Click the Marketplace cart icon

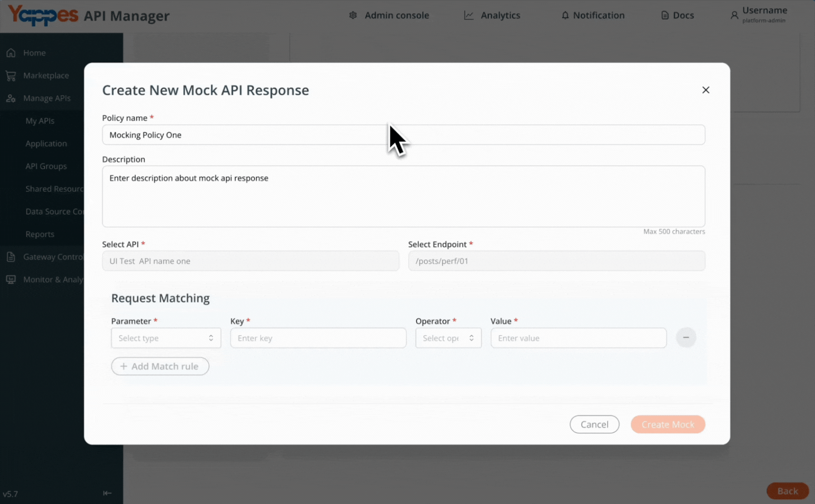tap(11, 75)
